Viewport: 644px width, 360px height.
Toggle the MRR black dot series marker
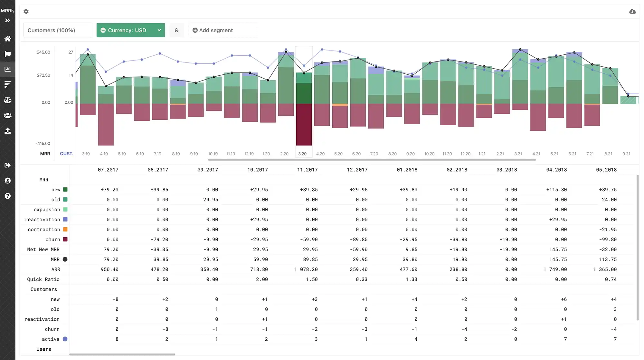tap(65, 259)
